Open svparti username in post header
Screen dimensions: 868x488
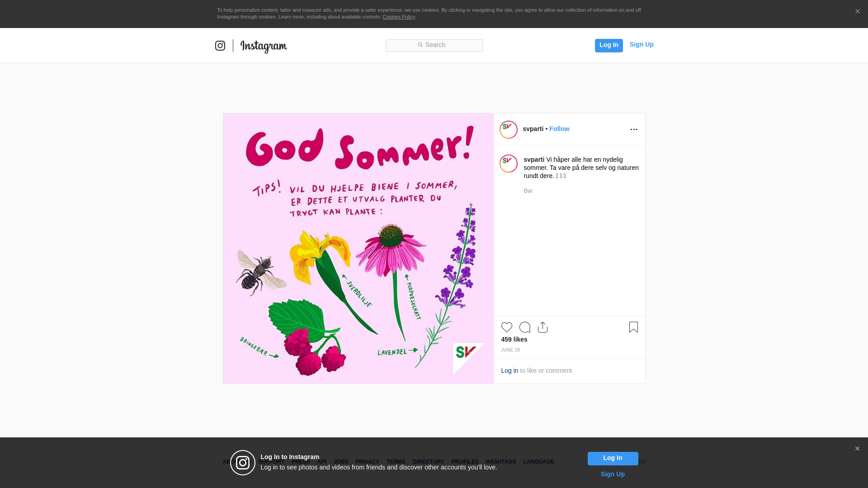tap(533, 129)
